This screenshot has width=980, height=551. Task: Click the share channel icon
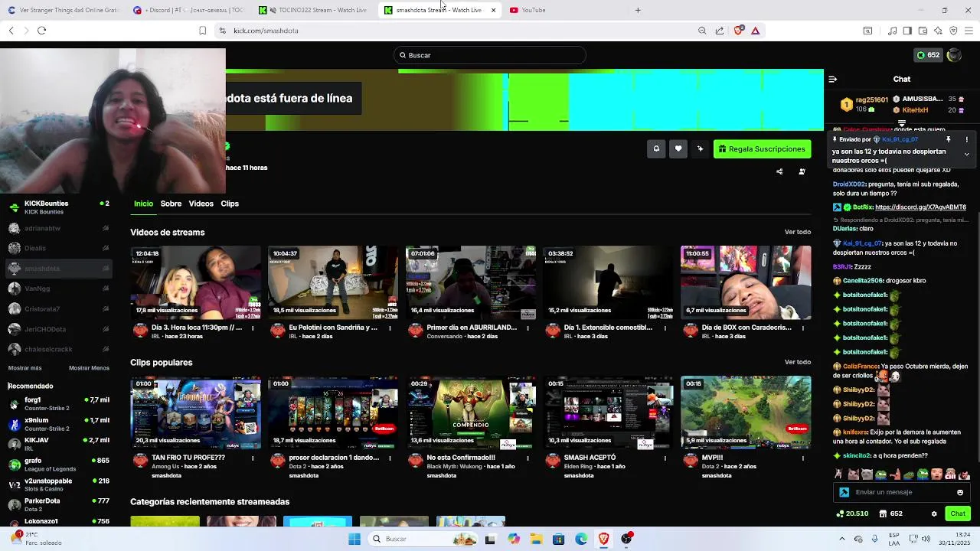(x=779, y=171)
